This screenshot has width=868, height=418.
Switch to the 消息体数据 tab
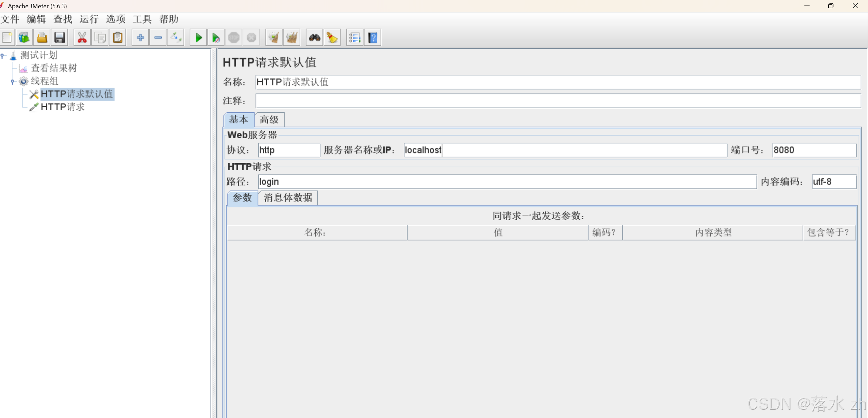[288, 198]
